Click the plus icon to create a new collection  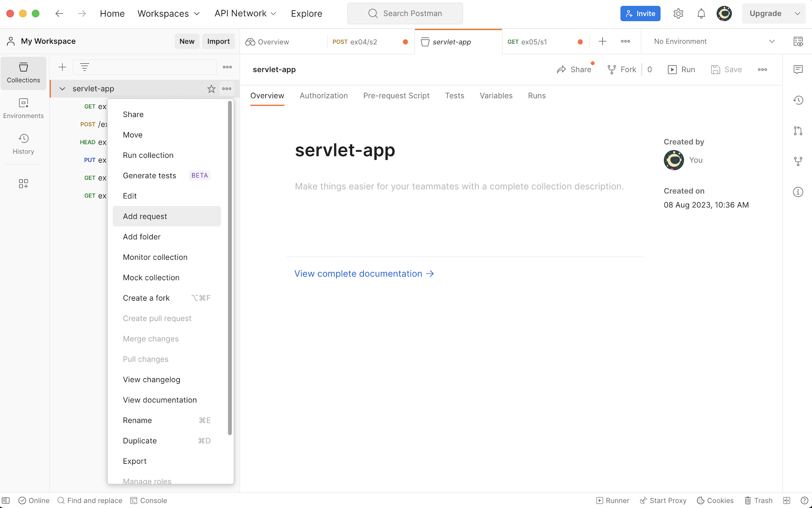tap(62, 67)
